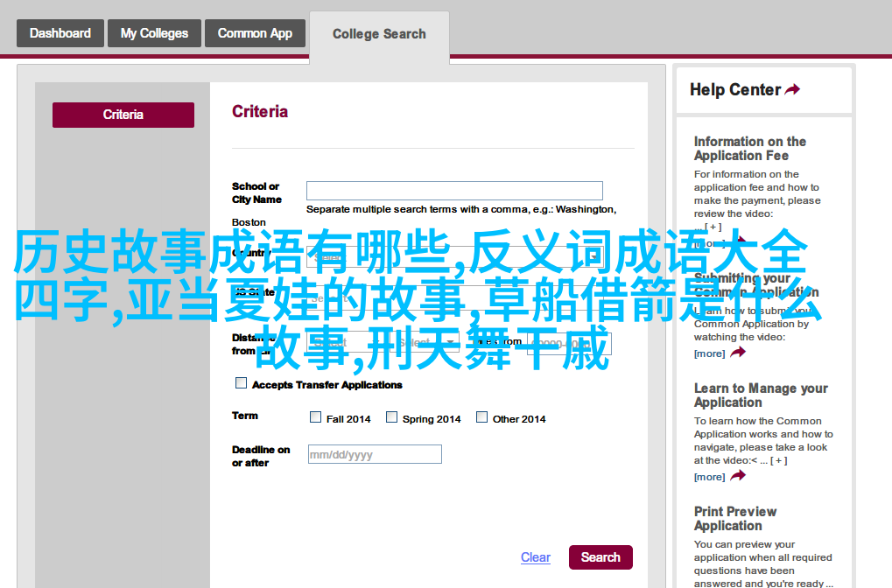Screen dimensions: 892x588
Task: Expand [+] in Learn to Manage help text
Action: tap(779, 460)
